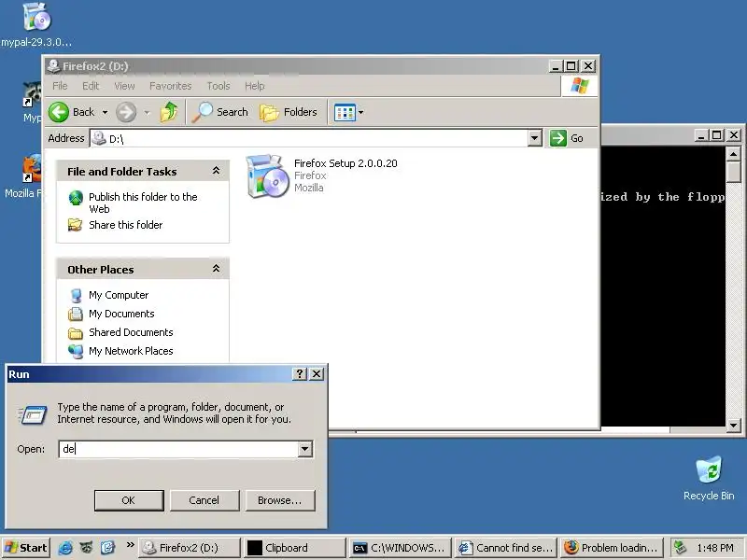Maximize the command prompt window

click(717, 135)
